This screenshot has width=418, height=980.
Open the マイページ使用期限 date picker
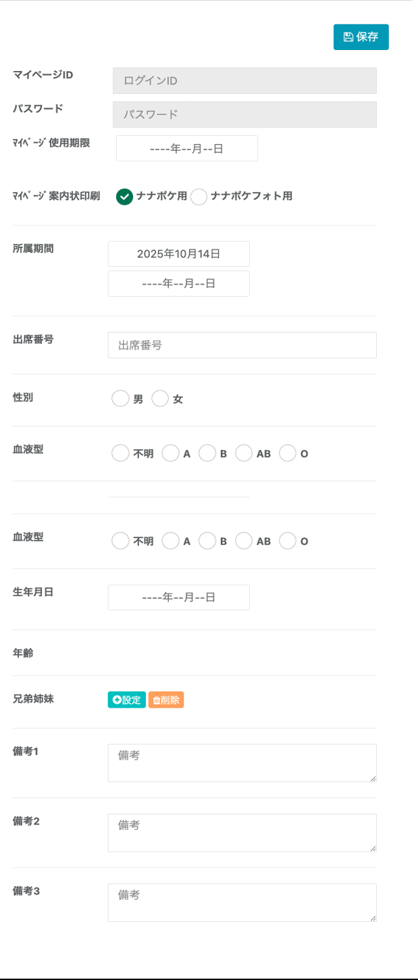[x=187, y=149]
